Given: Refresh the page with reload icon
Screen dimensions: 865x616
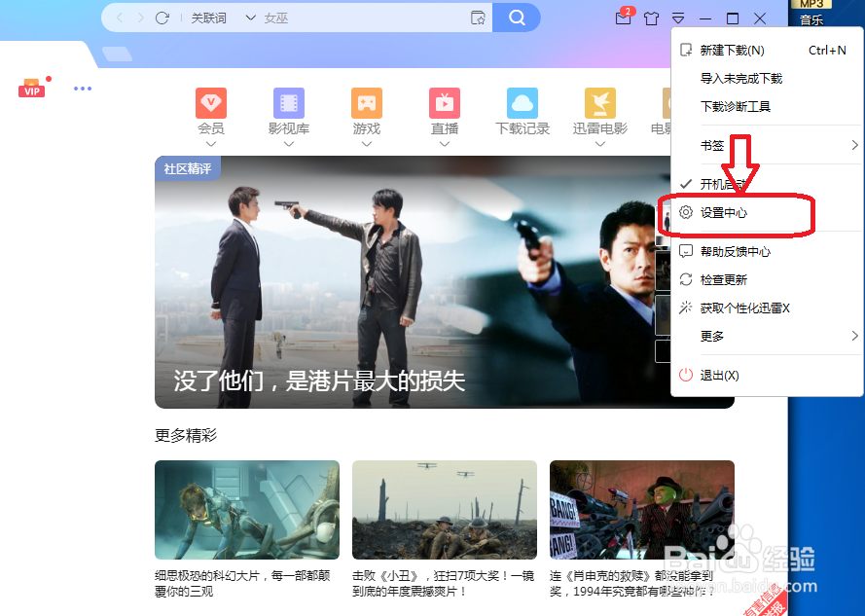Looking at the screenshot, I should (162, 18).
